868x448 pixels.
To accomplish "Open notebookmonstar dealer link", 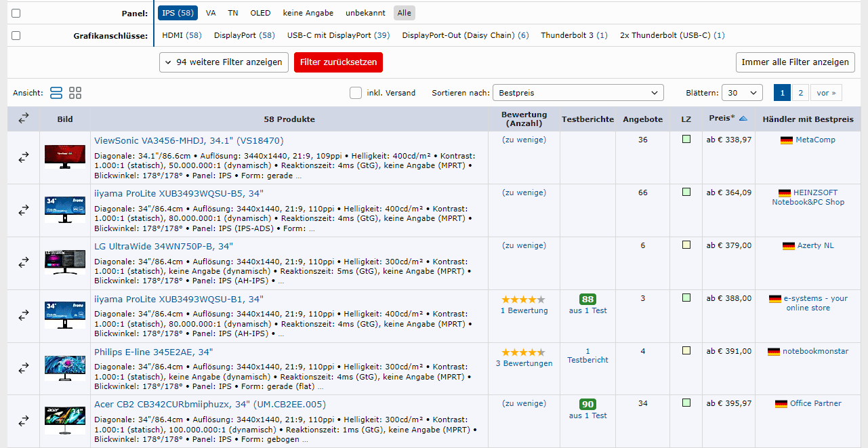I will click(815, 352).
